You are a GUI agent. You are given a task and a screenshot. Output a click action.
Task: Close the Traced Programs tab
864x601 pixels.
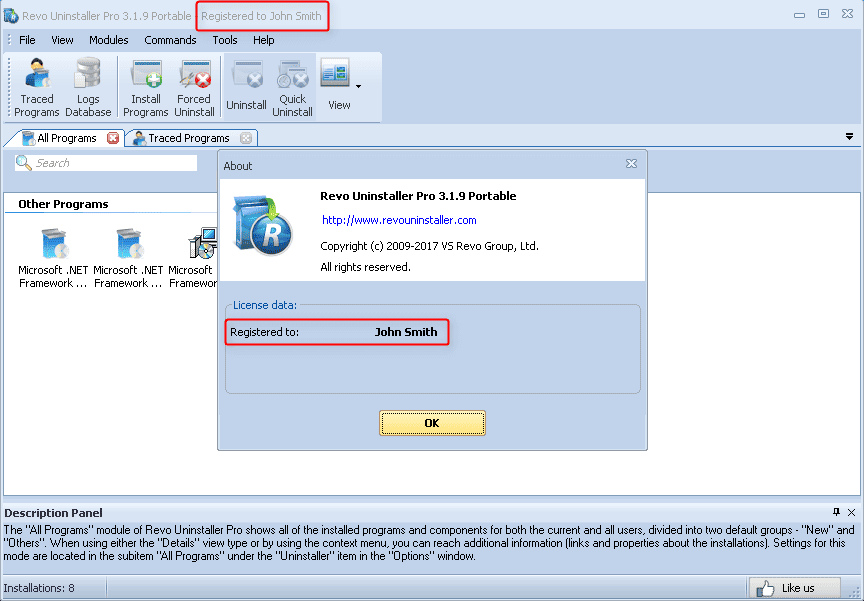pos(246,138)
